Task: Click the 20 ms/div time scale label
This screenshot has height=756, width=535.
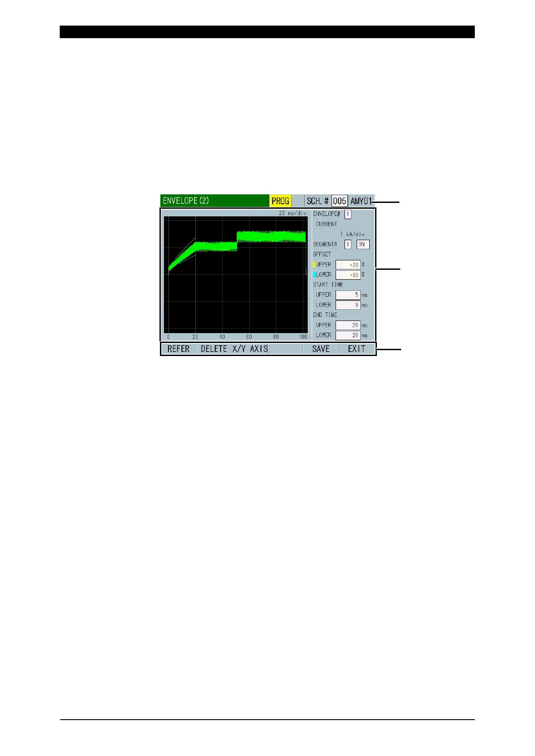Action: (x=292, y=213)
